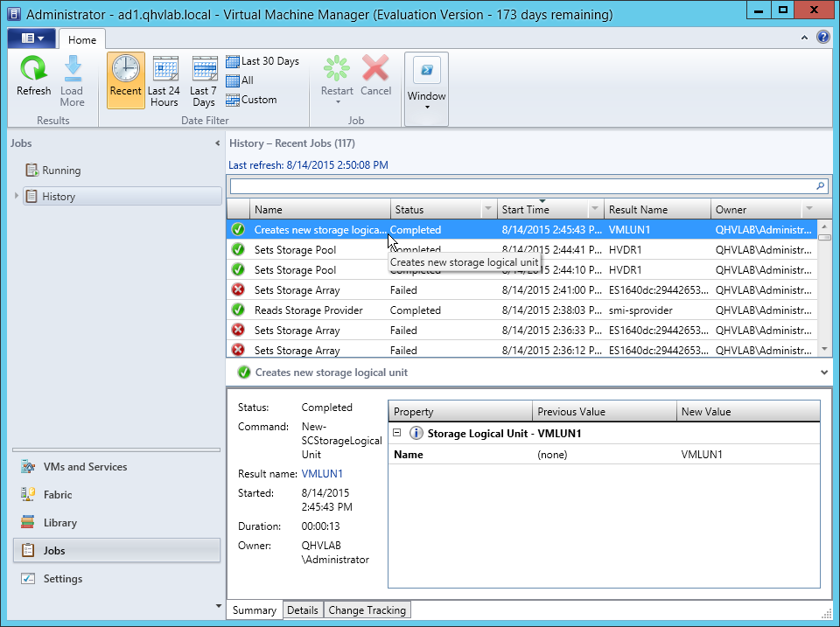Select the Recent date filter
The width and height of the screenshot is (840, 627).
click(x=125, y=80)
